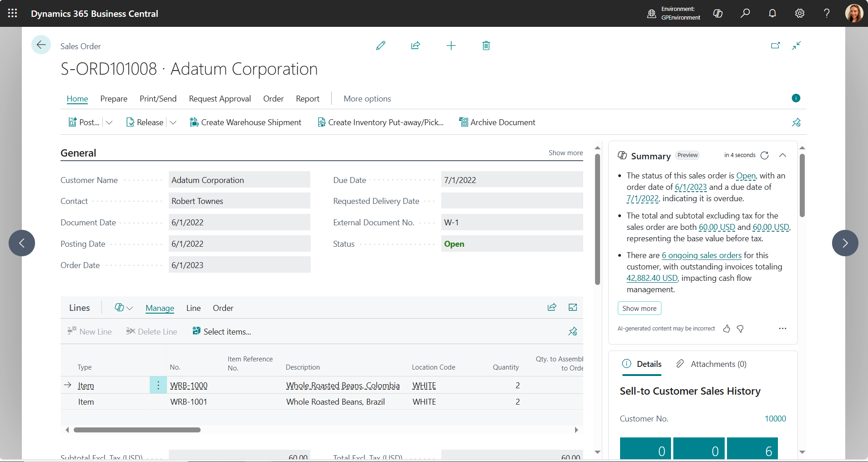The image size is (868, 462).
Task: Open the 42,882.40 USD link
Action: pos(652,278)
